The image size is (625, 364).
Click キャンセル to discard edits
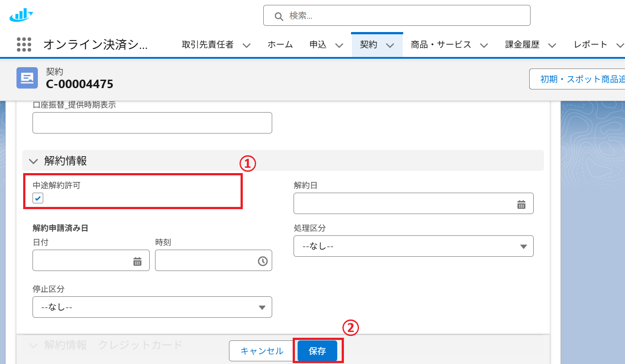point(261,351)
